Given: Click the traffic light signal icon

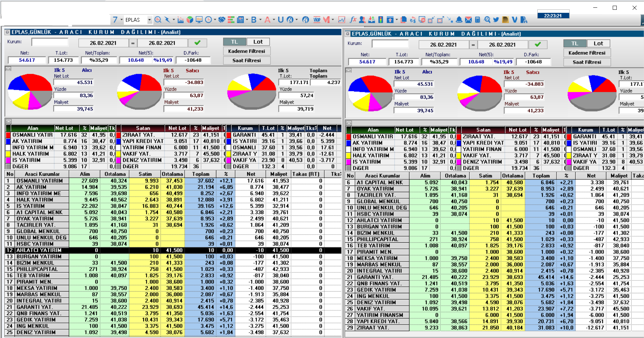Looking at the screenshot, I should [x=381, y=20].
